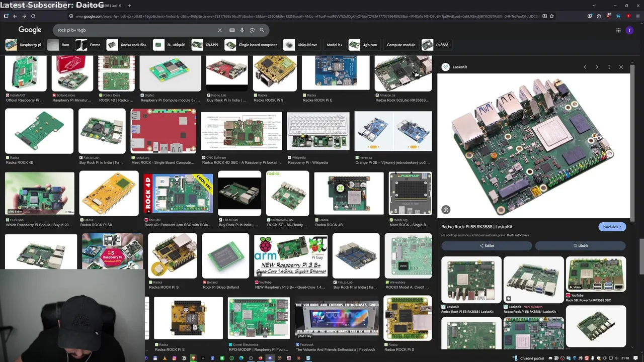Filter results by Compute module chip
Screen dimensions: 644x362
click(401, 45)
